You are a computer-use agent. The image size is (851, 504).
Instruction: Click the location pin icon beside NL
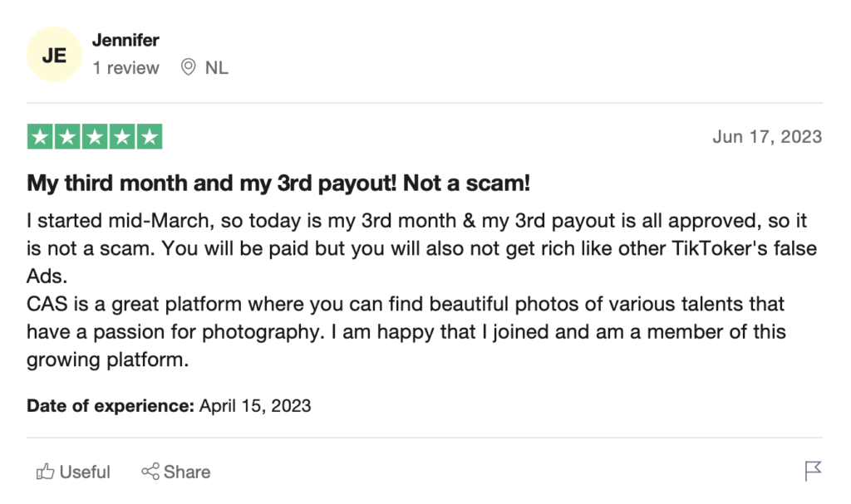188,67
